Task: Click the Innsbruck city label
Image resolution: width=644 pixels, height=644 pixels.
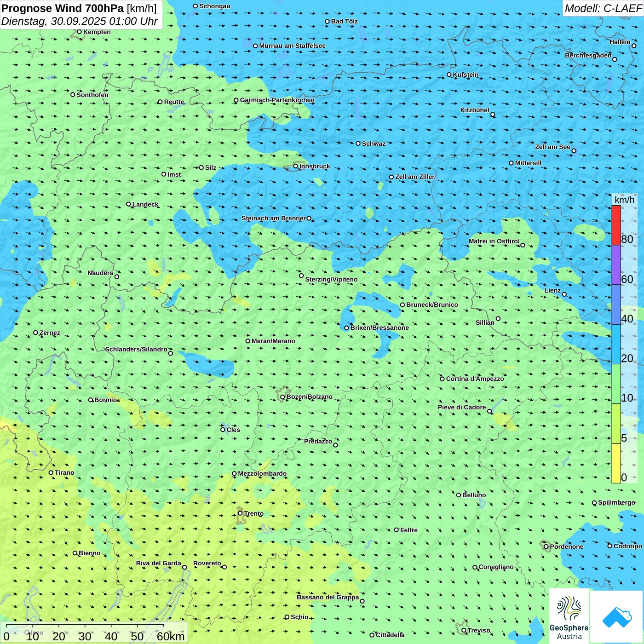Action: [x=315, y=166]
